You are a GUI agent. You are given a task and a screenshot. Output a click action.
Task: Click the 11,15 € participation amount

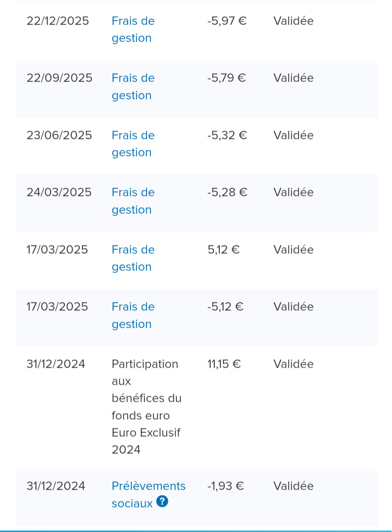click(x=224, y=364)
